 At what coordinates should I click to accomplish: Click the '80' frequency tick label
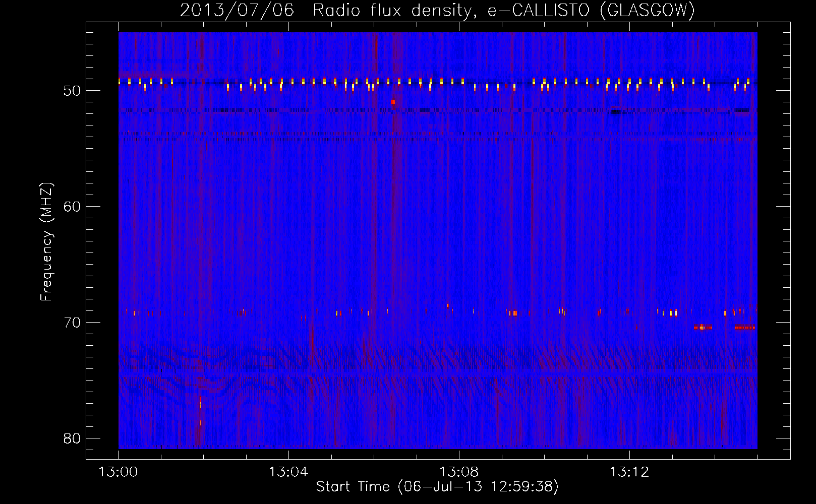pyautogui.click(x=73, y=438)
